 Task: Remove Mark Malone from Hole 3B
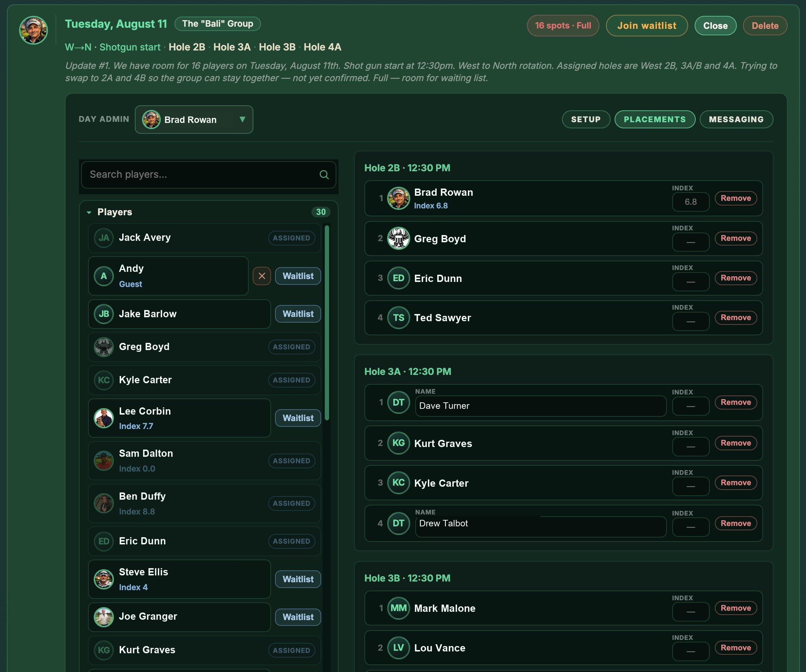(736, 608)
